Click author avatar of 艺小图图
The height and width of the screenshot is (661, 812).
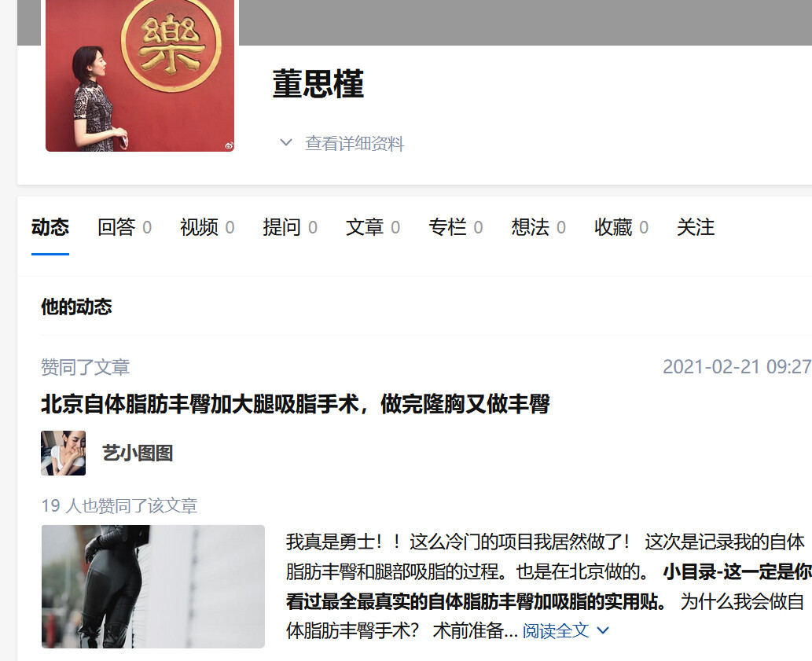tap(63, 453)
